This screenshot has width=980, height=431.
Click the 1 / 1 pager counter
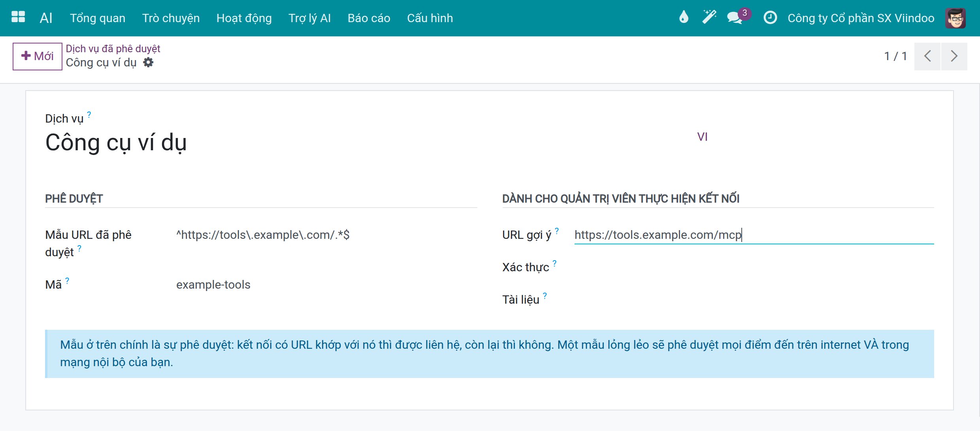(x=895, y=56)
